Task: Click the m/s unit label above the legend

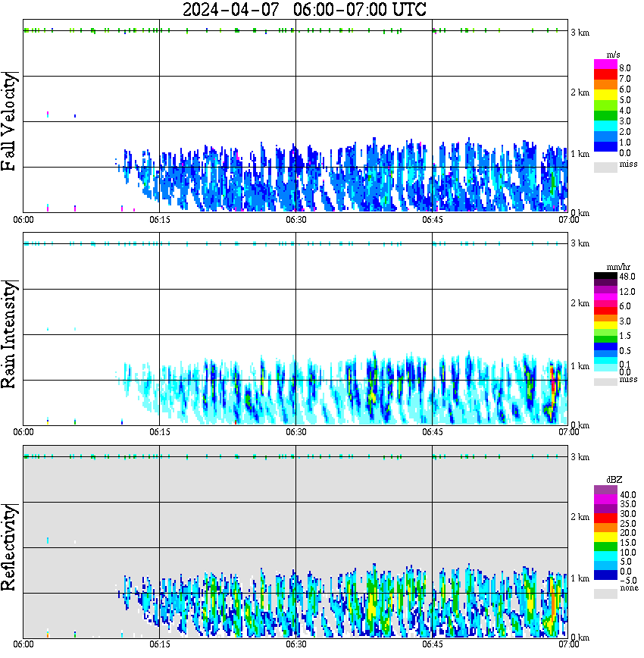Action: [613, 54]
